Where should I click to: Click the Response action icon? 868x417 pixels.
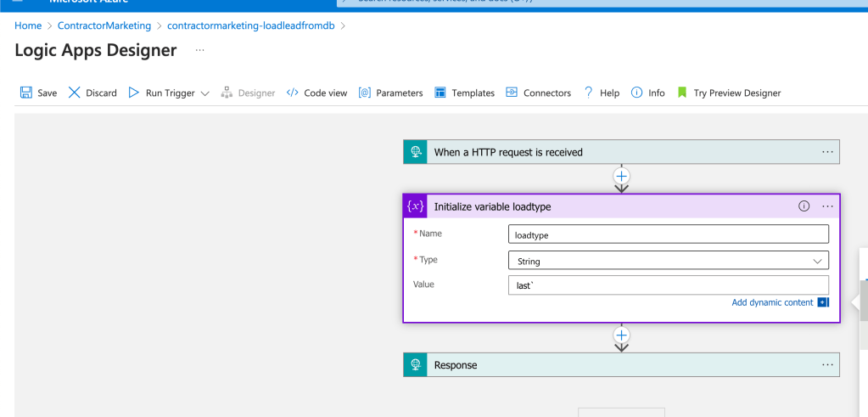click(x=415, y=365)
